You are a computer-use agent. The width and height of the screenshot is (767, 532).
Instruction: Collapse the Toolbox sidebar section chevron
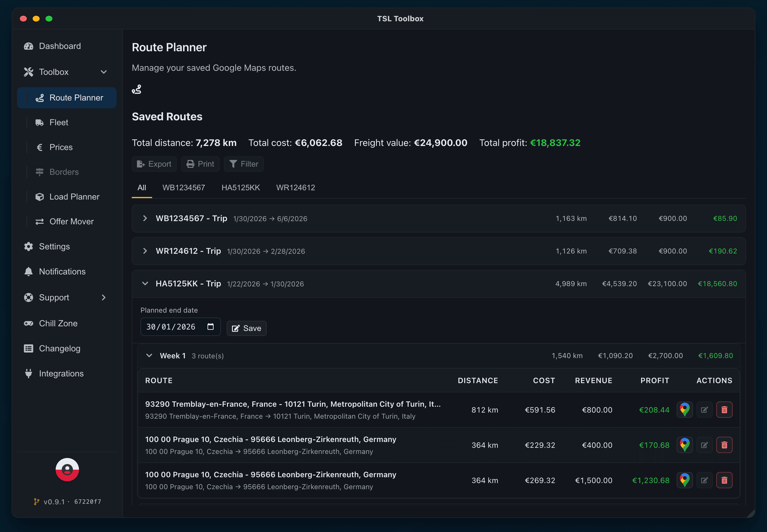click(x=104, y=72)
